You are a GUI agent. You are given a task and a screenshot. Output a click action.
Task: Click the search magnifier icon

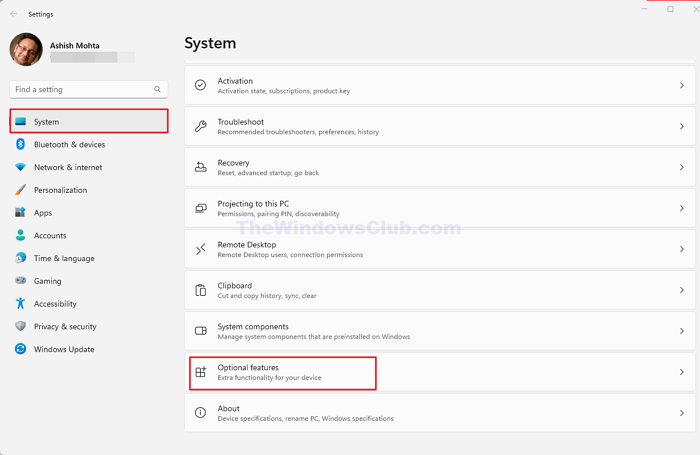pyautogui.click(x=158, y=89)
